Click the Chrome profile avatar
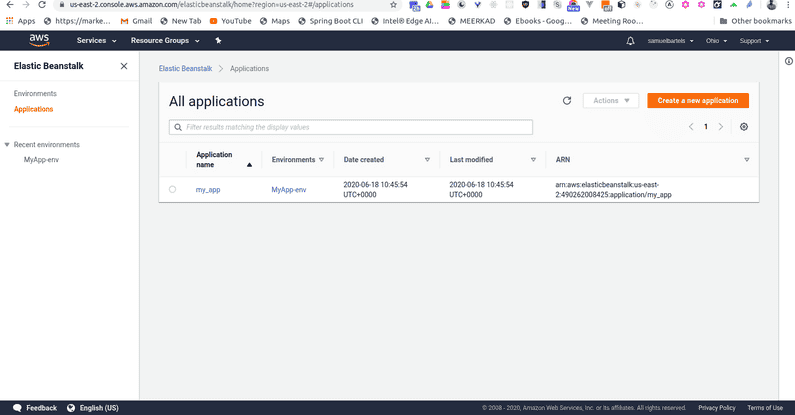 point(771,5)
